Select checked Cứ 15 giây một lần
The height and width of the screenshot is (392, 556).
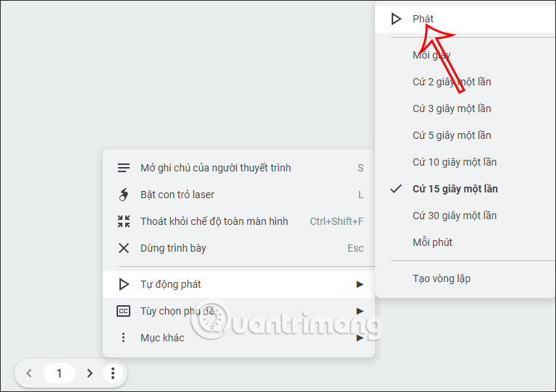tap(466, 189)
